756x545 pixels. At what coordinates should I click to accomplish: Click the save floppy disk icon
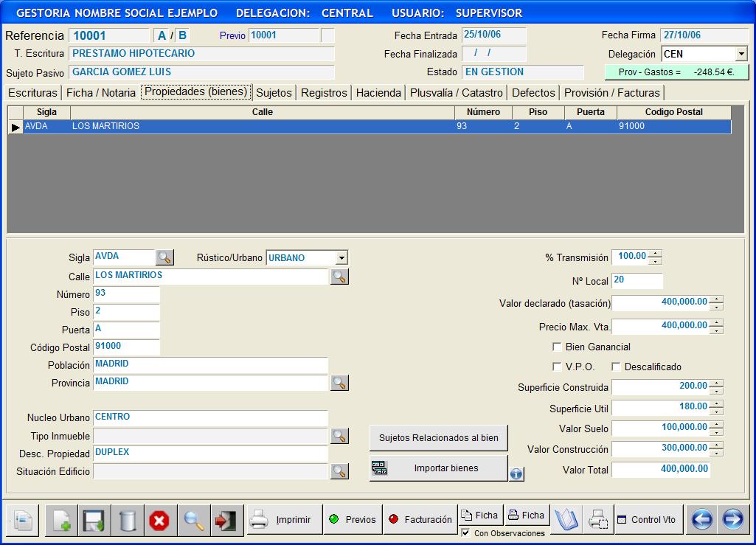(94, 521)
